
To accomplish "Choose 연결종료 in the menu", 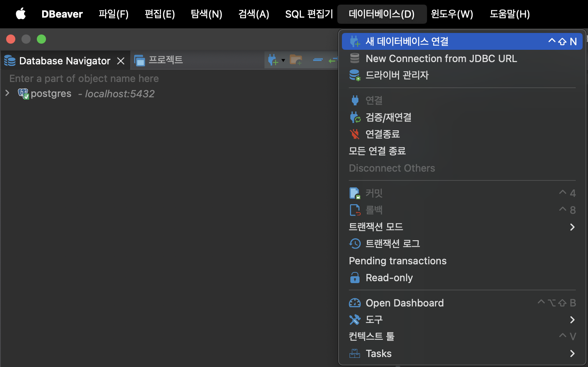I will pos(462,134).
